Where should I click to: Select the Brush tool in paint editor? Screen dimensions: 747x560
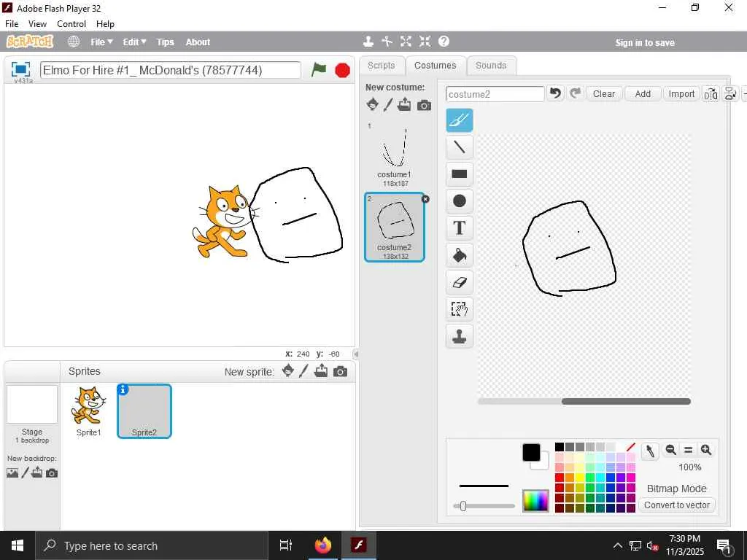460,120
